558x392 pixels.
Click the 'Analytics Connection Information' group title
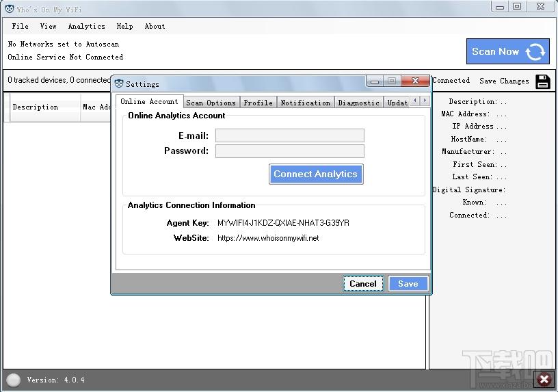[x=191, y=205]
